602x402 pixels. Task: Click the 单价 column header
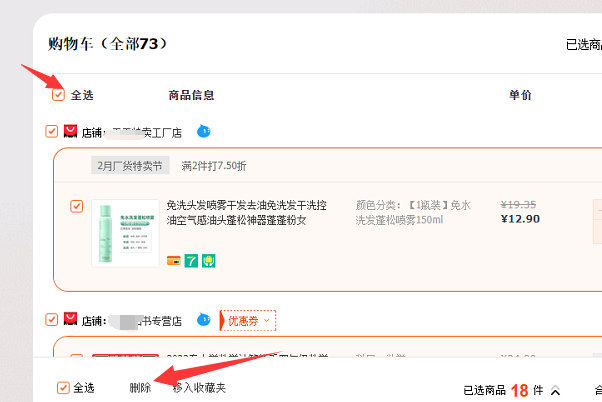point(520,95)
